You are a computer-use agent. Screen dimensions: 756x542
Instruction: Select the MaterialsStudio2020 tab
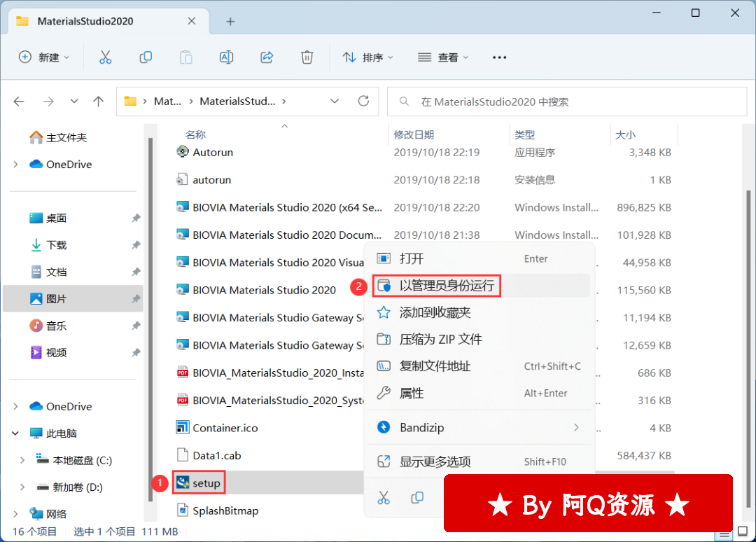(109, 21)
